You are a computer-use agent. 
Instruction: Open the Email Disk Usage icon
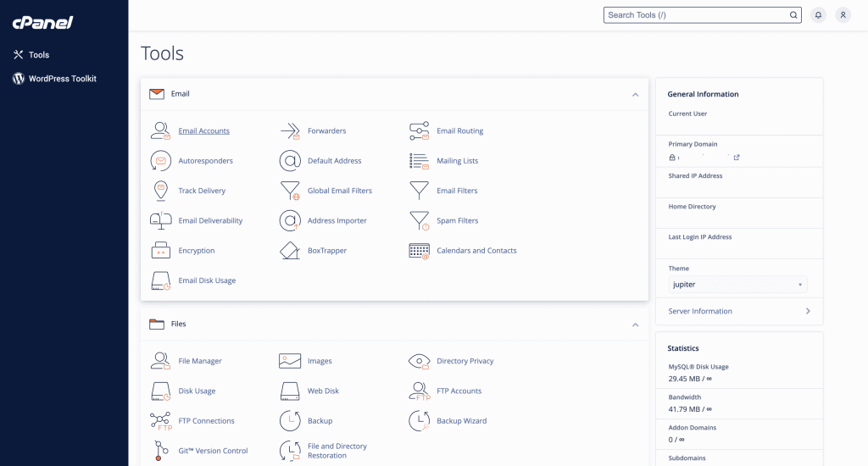coord(160,280)
